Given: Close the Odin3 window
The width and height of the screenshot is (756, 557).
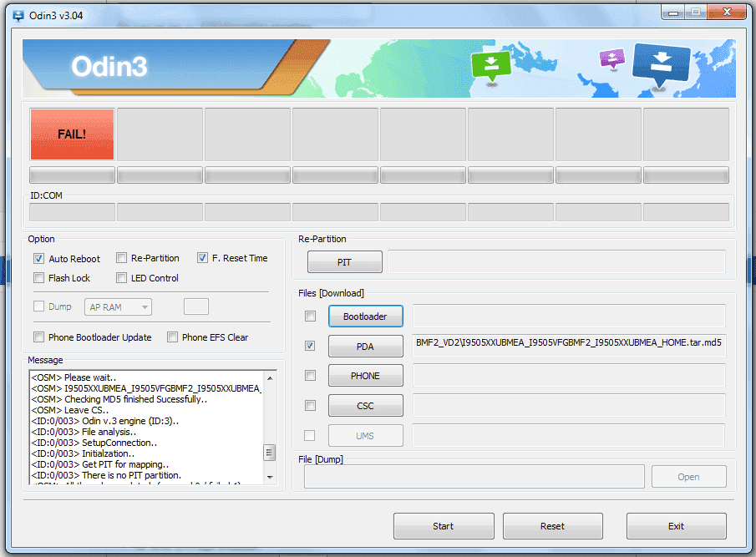Looking at the screenshot, I should click(727, 12).
